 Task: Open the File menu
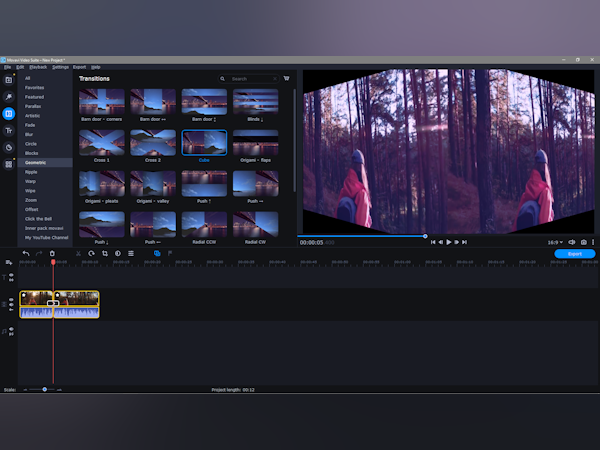pyautogui.click(x=8, y=67)
